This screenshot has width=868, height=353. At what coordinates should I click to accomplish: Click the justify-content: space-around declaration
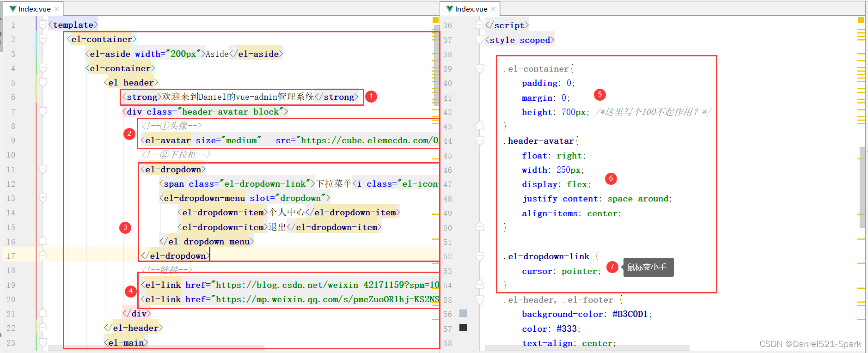pyautogui.click(x=597, y=199)
